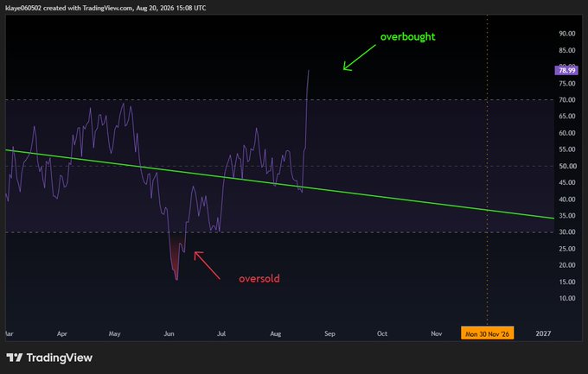
Task: Click the 30.00 axis value
Action: tap(567, 232)
